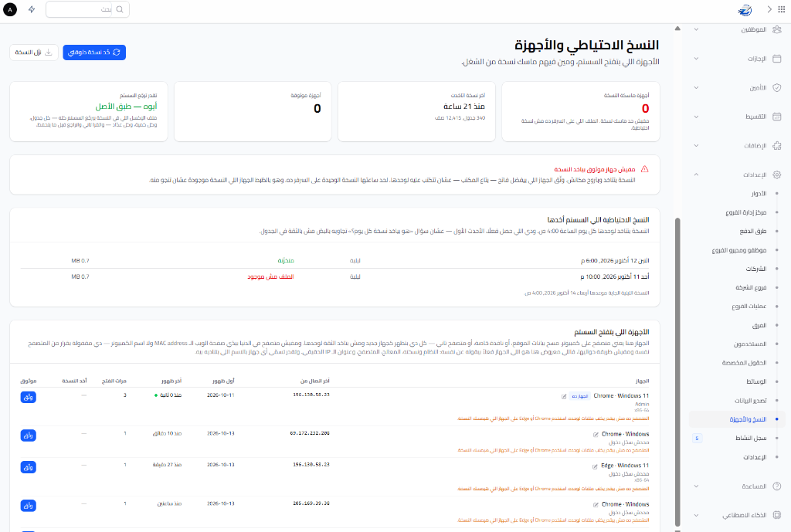Click the نزّل النسخة download button
The image size is (791, 532).
pyautogui.click(x=34, y=53)
